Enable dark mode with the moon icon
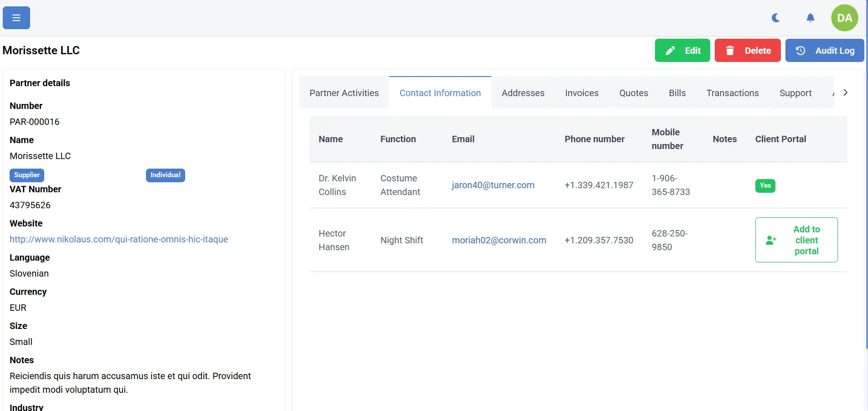The image size is (868, 411). tap(775, 18)
